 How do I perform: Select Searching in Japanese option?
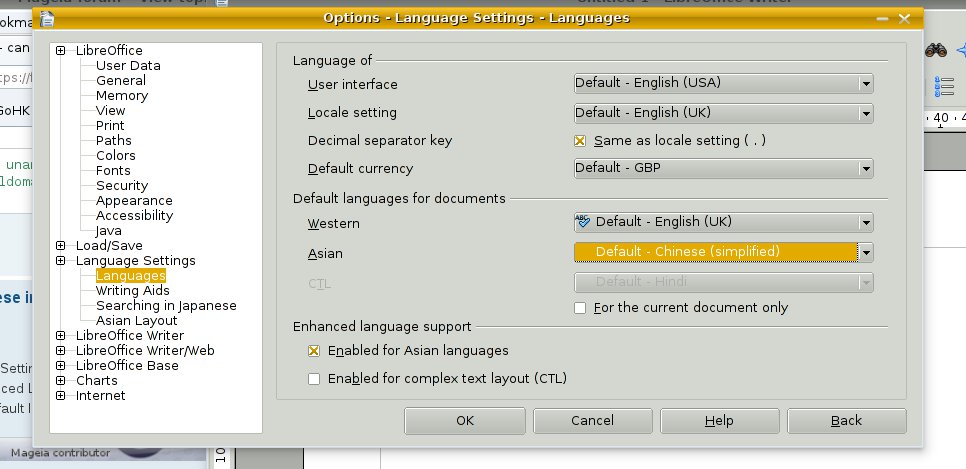[x=166, y=306]
